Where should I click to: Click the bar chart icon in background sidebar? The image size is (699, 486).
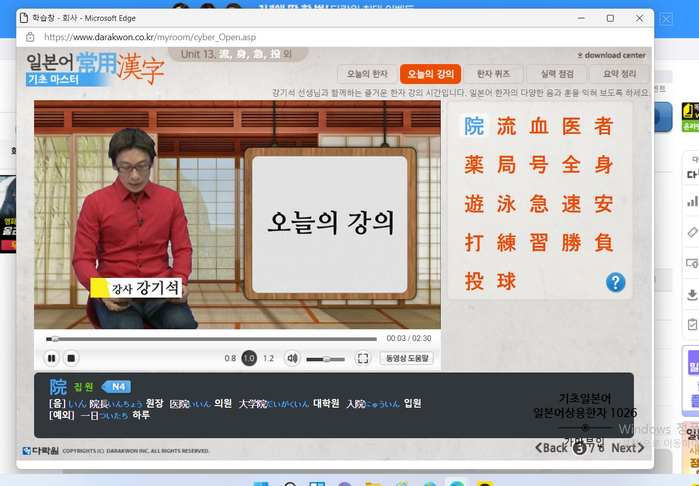[692, 200]
